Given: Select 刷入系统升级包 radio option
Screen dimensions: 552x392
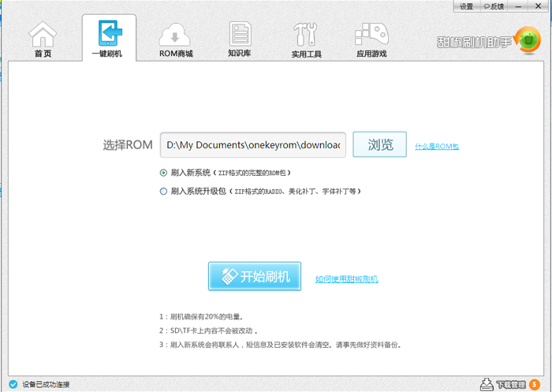Looking at the screenshot, I should coord(163,191).
